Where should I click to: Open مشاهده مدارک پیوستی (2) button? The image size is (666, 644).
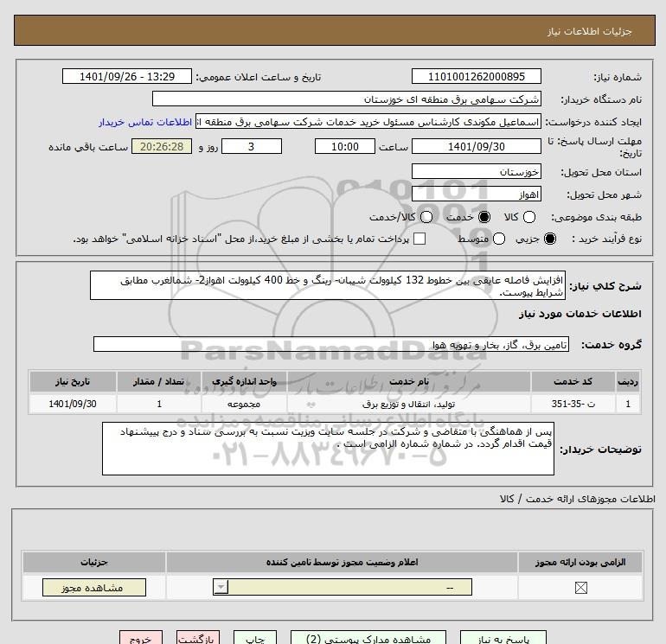[368, 638]
